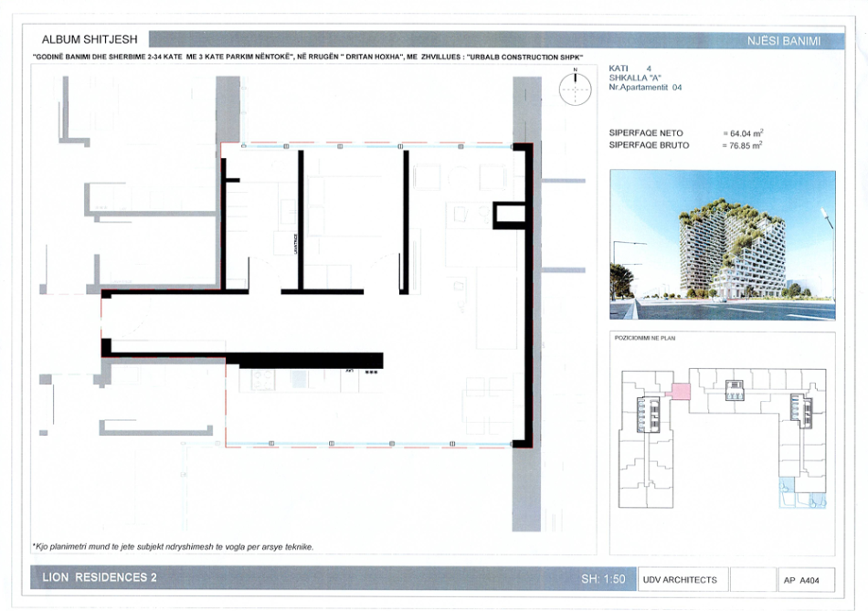This screenshot has height=611, width=868.
Task: Click the UDV ARCHITECTS box
Action: coord(680,579)
